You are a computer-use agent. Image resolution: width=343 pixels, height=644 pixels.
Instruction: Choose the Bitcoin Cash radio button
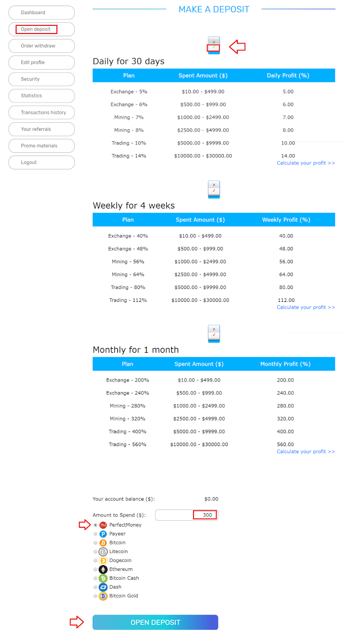point(96,578)
